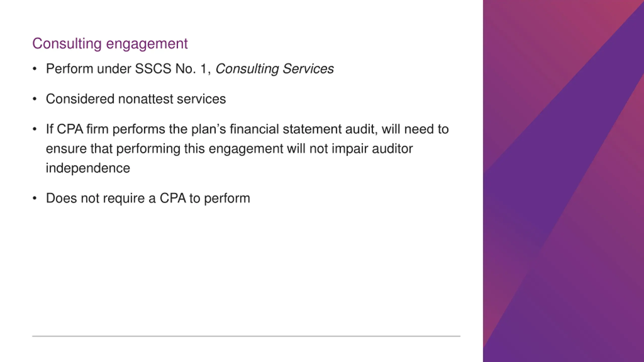The image size is (644, 362).
Task: Select the words 'impair auditor' in third bullet
Action: click(372, 149)
